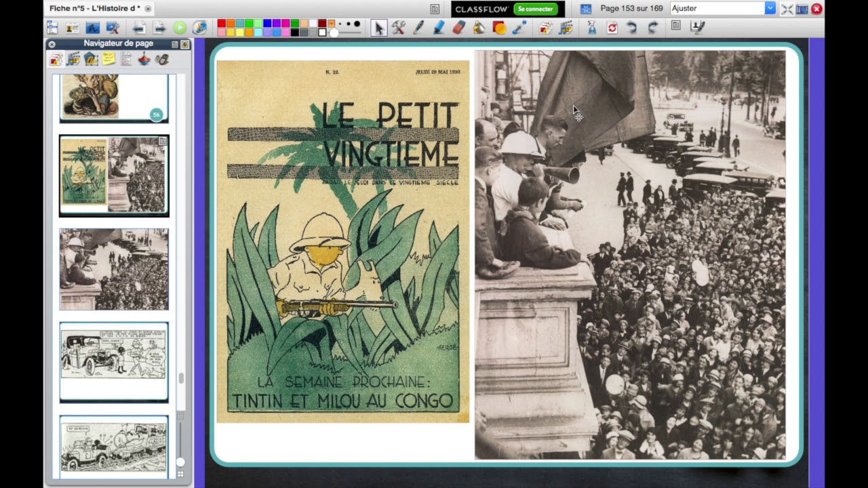Screen dimensions: 868x488
Task: Activate the Select arrow tool
Action: point(379,28)
